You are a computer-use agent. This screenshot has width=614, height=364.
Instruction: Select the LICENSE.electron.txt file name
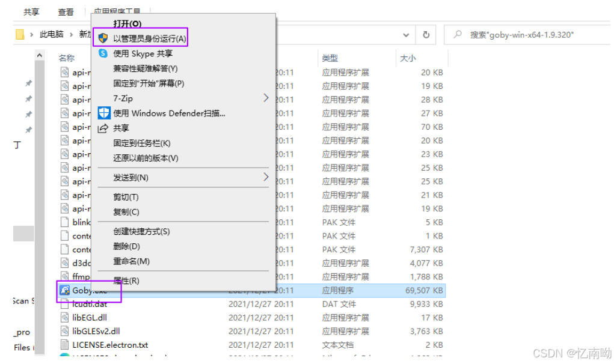(x=110, y=345)
